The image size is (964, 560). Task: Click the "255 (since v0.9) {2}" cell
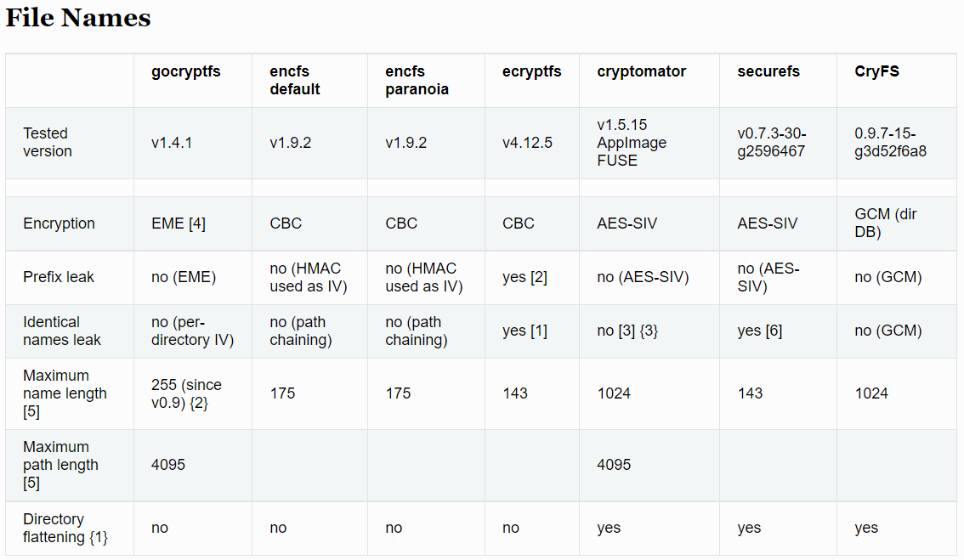tap(186, 393)
